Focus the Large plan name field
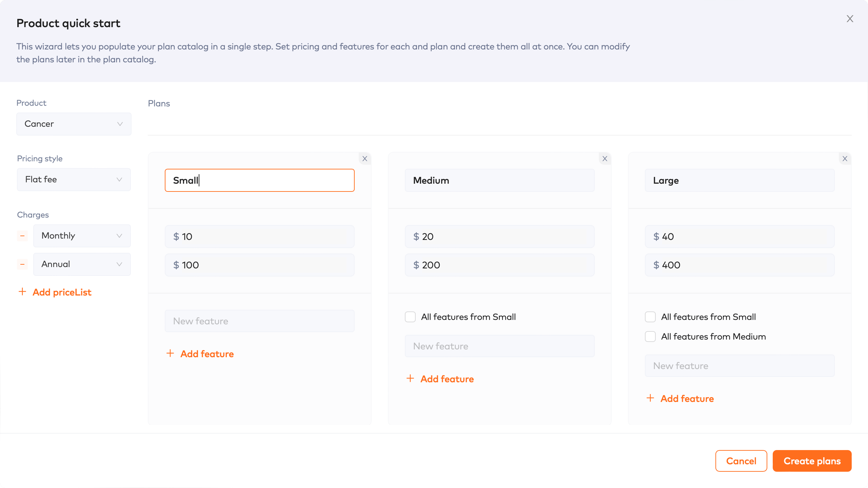This screenshot has height=488, width=868. point(740,180)
